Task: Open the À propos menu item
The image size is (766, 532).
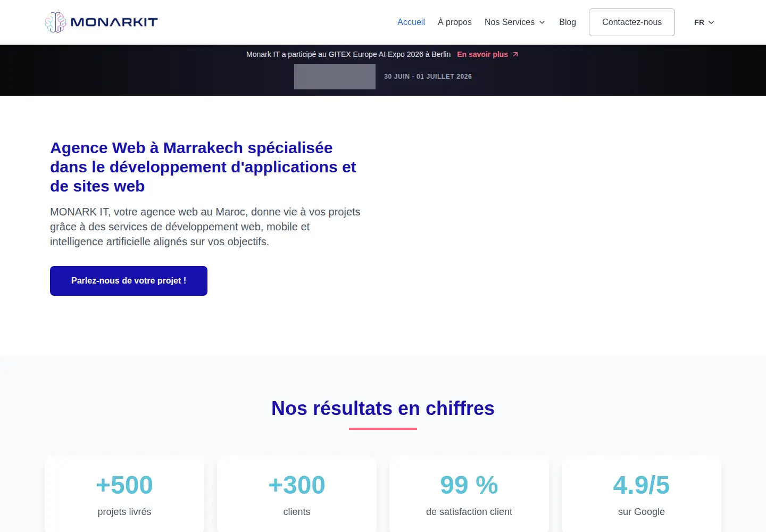Action: click(x=455, y=22)
